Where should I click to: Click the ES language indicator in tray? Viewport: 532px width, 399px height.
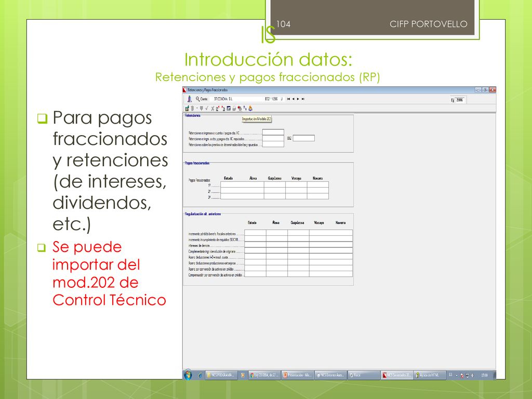coord(450,375)
